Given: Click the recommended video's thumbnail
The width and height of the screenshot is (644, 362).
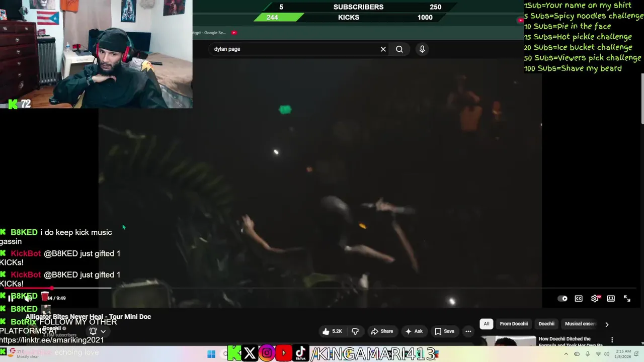Looking at the screenshot, I should coord(508,341).
